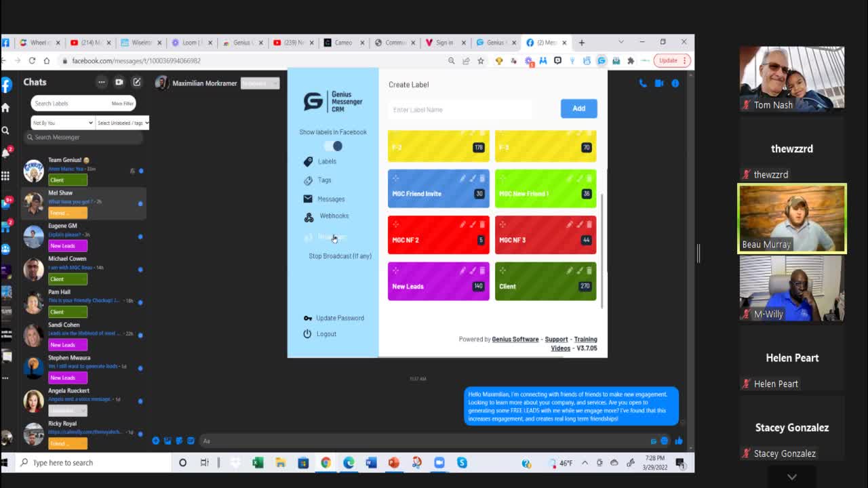Select the purple New Leads label card
The width and height of the screenshot is (868, 488).
[x=438, y=281]
